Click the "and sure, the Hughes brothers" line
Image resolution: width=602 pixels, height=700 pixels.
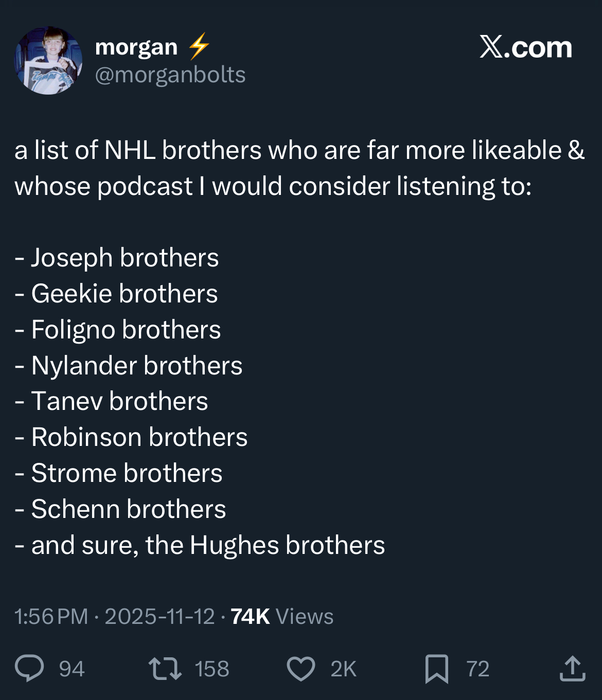[x=208, y=545]
